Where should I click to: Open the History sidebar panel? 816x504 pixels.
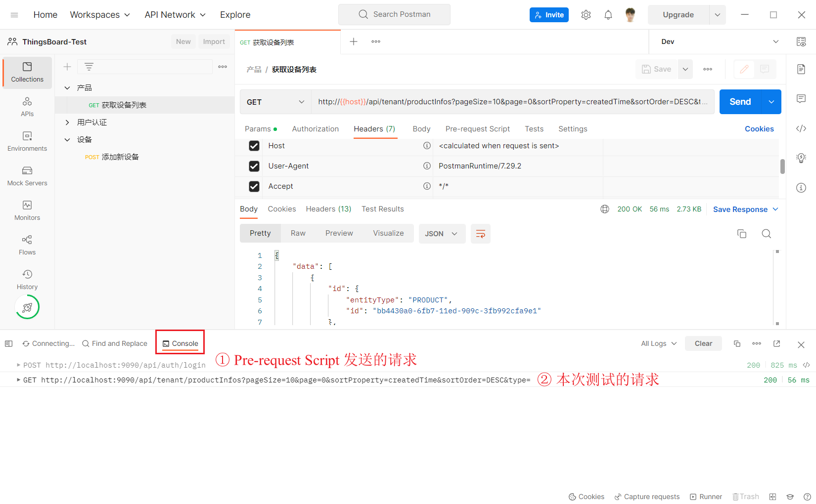(27, 280)
